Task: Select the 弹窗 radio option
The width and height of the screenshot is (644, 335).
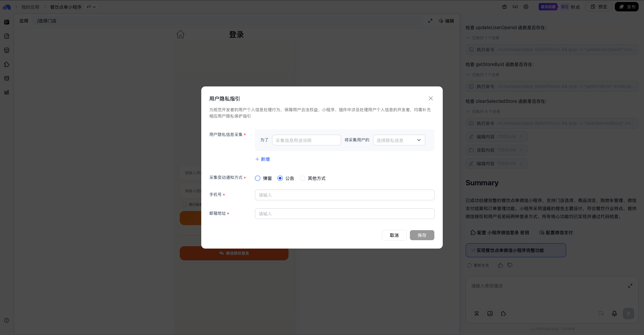Action: (258, 178)
